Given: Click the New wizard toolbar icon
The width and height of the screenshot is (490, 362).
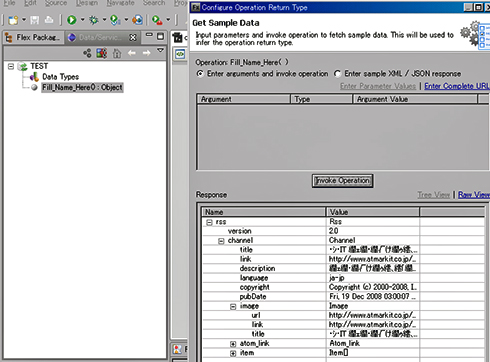Looking at the screenshot, I should click(13, 20).
